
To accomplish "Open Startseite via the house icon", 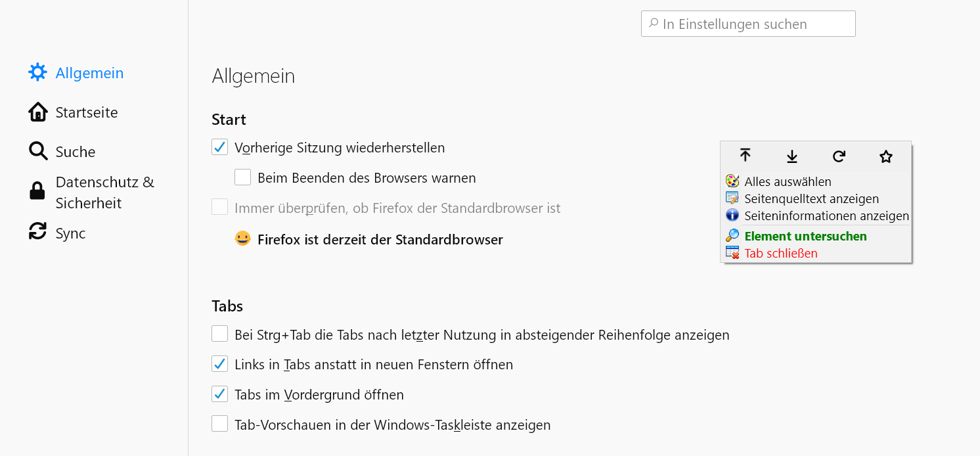I will (38, 112).
